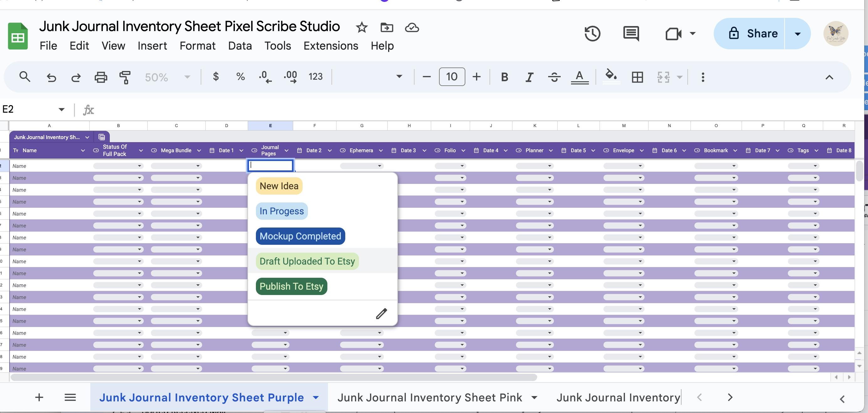Toggle bold formatting

point(504,77)
